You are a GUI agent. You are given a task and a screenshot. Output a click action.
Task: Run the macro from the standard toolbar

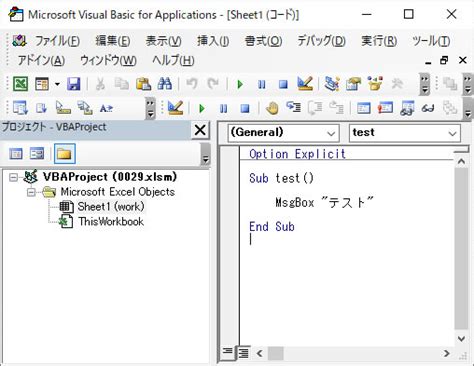click(x=240, y=84)
